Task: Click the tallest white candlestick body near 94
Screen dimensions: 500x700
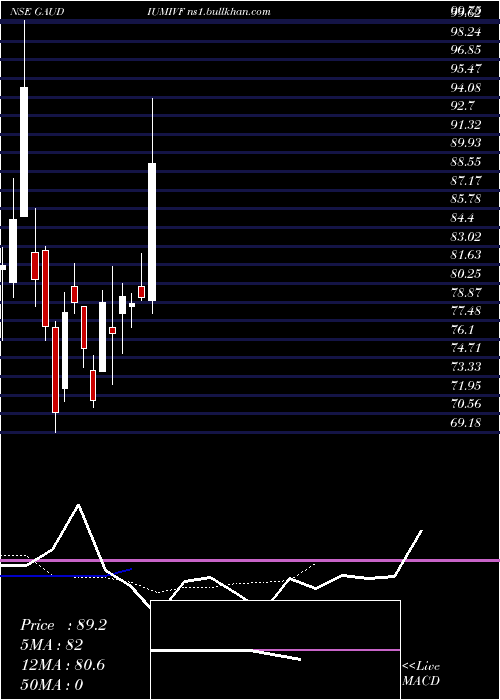Action: 24,152
